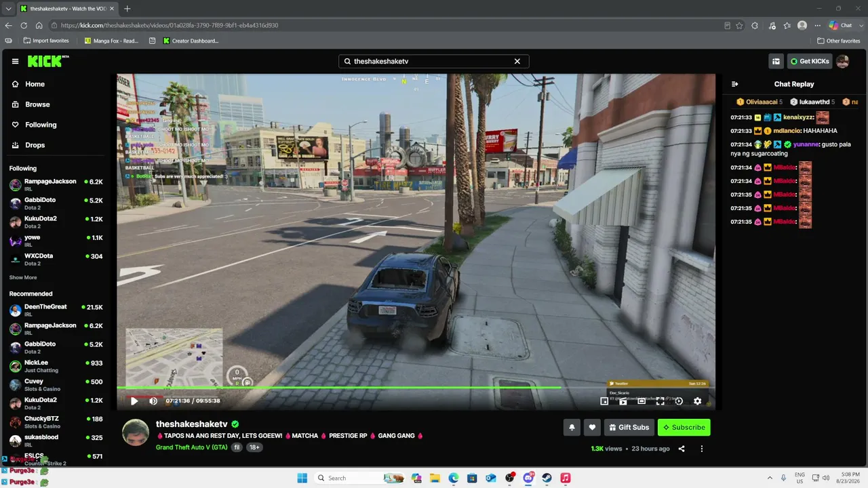Screen dimensions: 868x488
Task: Share the video using the share icon
Action: tap(682, 449)
